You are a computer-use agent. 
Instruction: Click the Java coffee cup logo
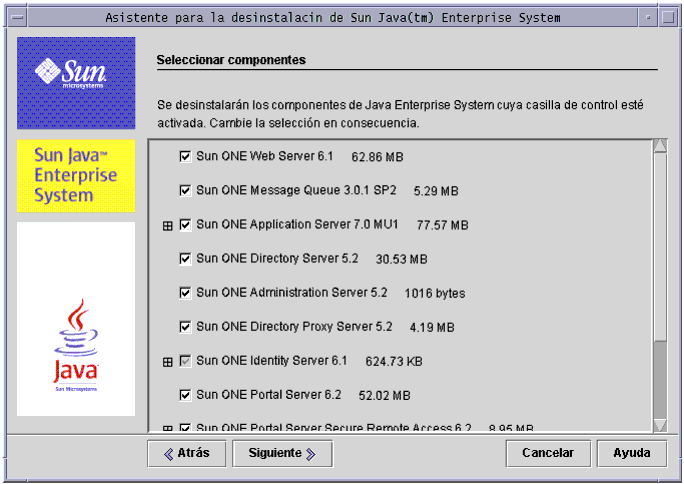point(76,344)
